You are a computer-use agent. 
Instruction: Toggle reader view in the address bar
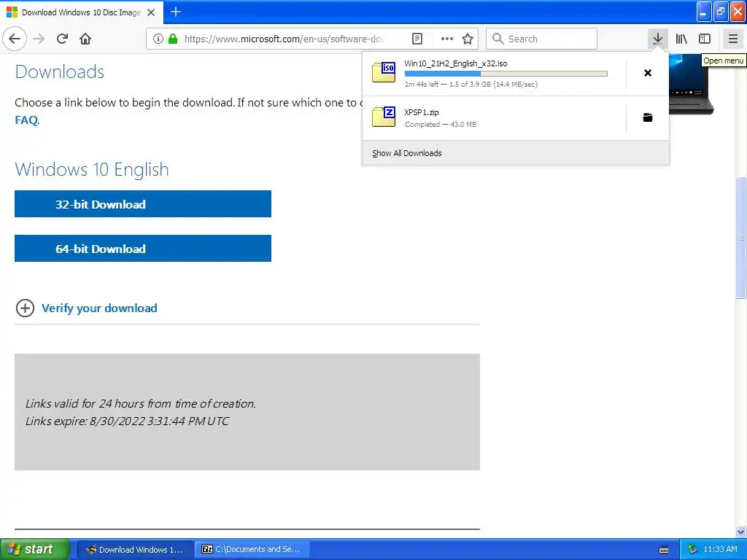point(417,39)
